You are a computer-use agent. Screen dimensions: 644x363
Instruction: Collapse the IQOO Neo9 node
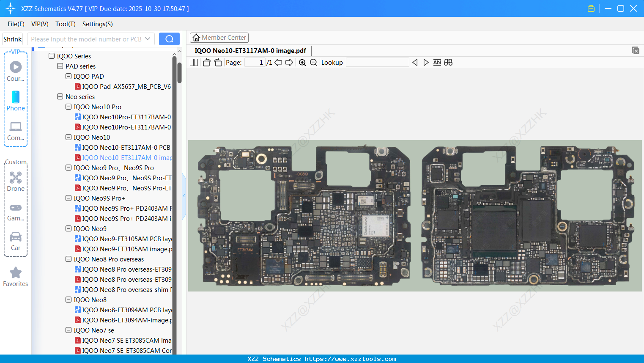point(69,228)
